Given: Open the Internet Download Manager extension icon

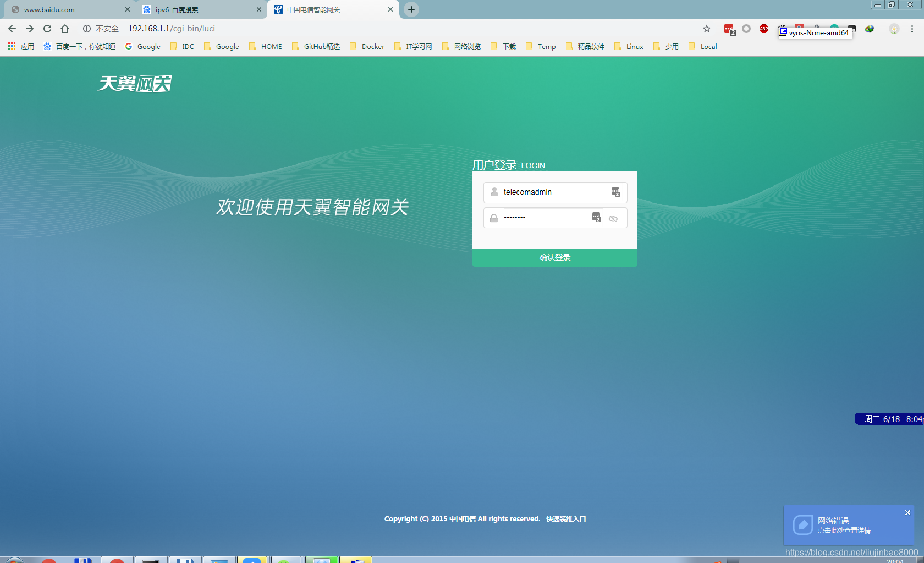Looking at the screenshot, I should pos(870,29).
